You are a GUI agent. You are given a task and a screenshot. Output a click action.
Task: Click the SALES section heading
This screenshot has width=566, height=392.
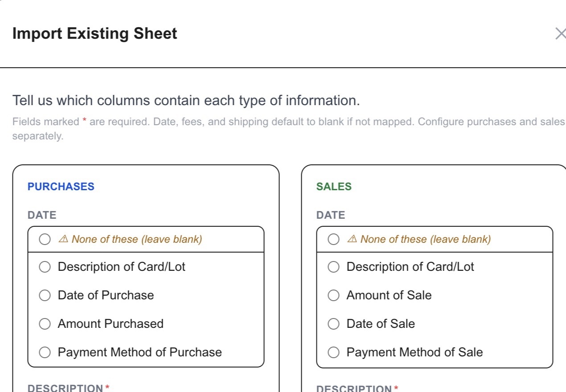[x=334, y=187]
